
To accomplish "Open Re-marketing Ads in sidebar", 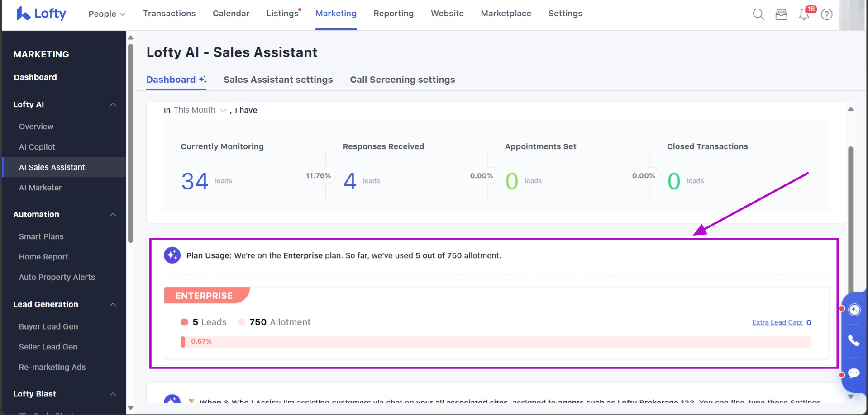I will coord(52,368).
